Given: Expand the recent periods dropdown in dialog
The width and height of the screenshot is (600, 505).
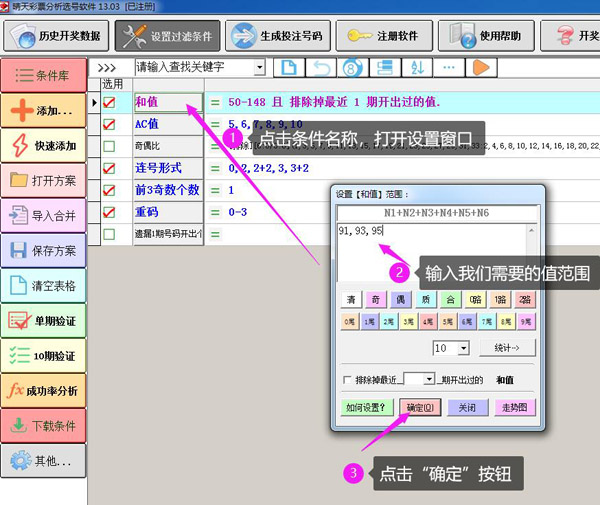Looking at the screenshot, I should (429, 380).
